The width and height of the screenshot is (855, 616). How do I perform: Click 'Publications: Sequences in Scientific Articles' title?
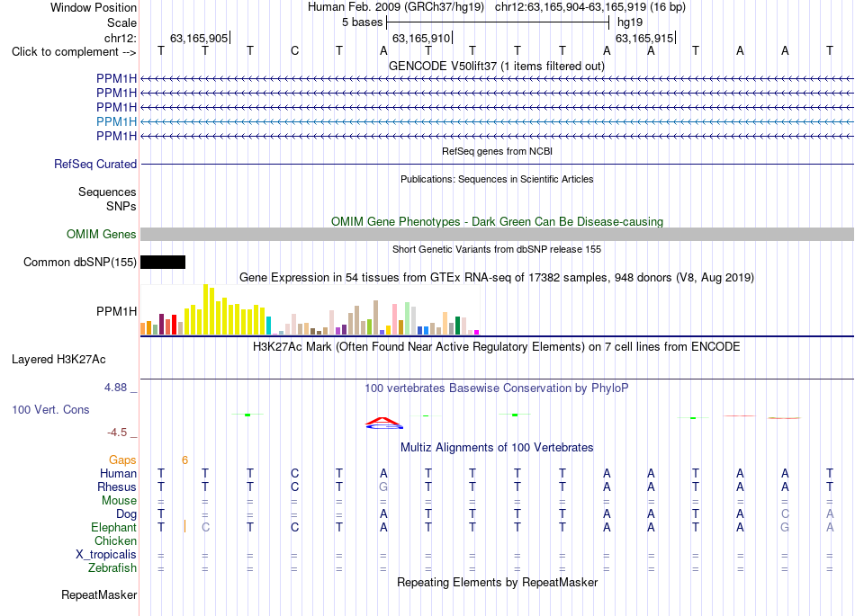497,179
